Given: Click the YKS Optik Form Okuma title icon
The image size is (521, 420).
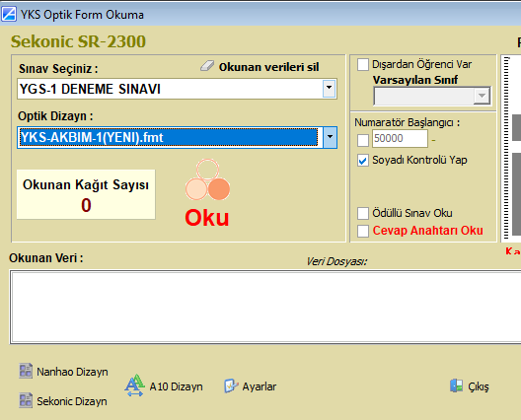Looking at the screenshot, I should (9, 14).
